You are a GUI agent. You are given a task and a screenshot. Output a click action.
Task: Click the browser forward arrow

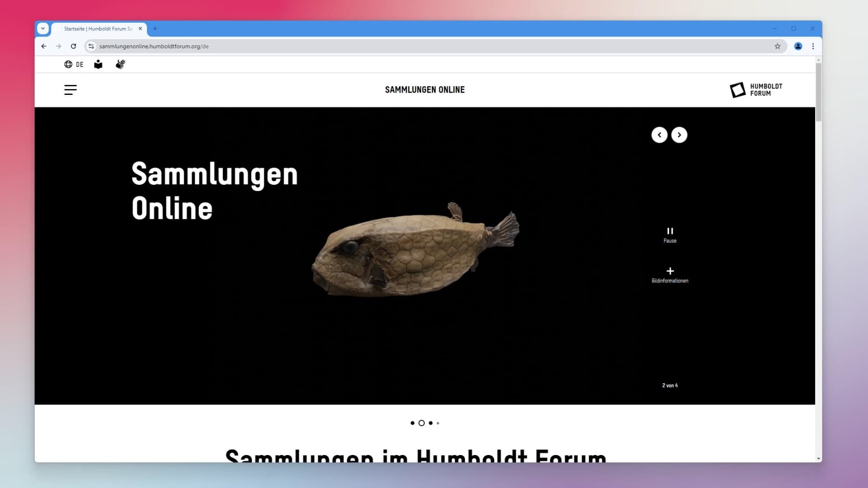pos(58,46)
